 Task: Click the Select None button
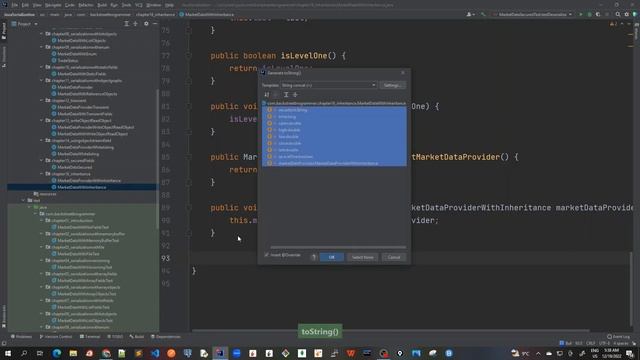click(x=362, y=257)
